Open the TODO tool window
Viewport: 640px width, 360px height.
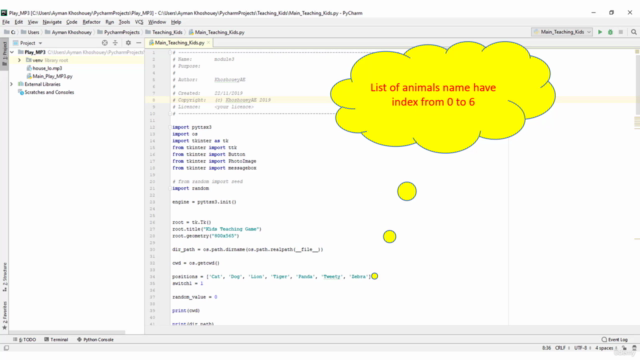pos(24,340)
